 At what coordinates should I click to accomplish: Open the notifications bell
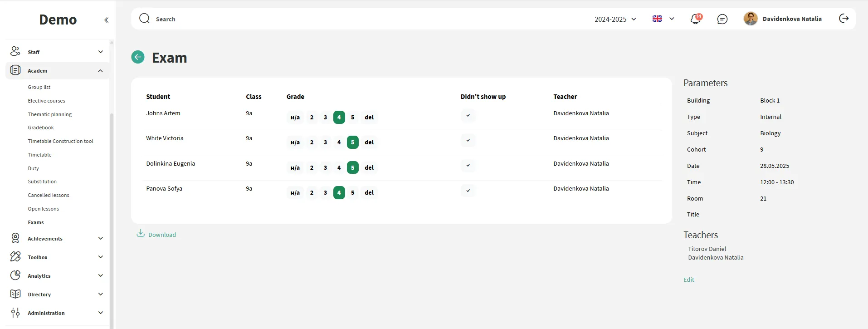tap(695, 19)
